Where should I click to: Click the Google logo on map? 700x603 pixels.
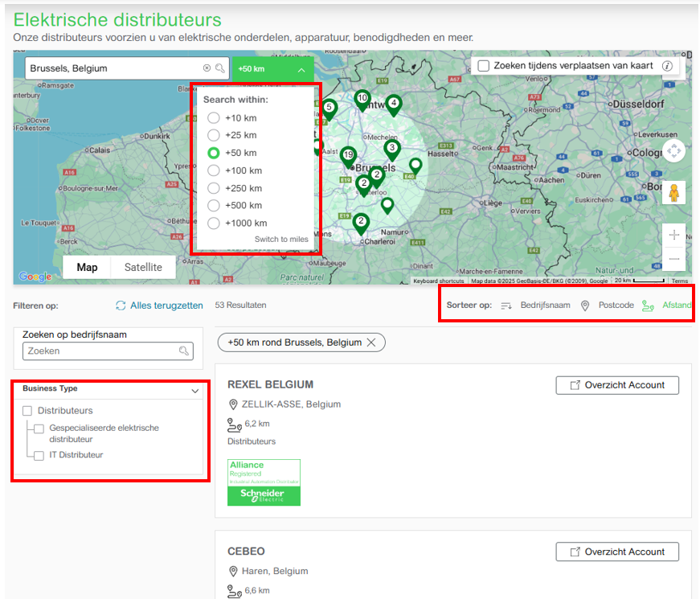pos(35,277)
